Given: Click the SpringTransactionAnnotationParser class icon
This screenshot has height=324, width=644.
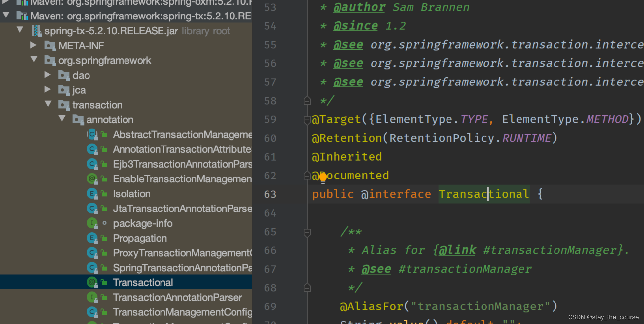Looking at the screenshot, I should click(x=92, y=268).
